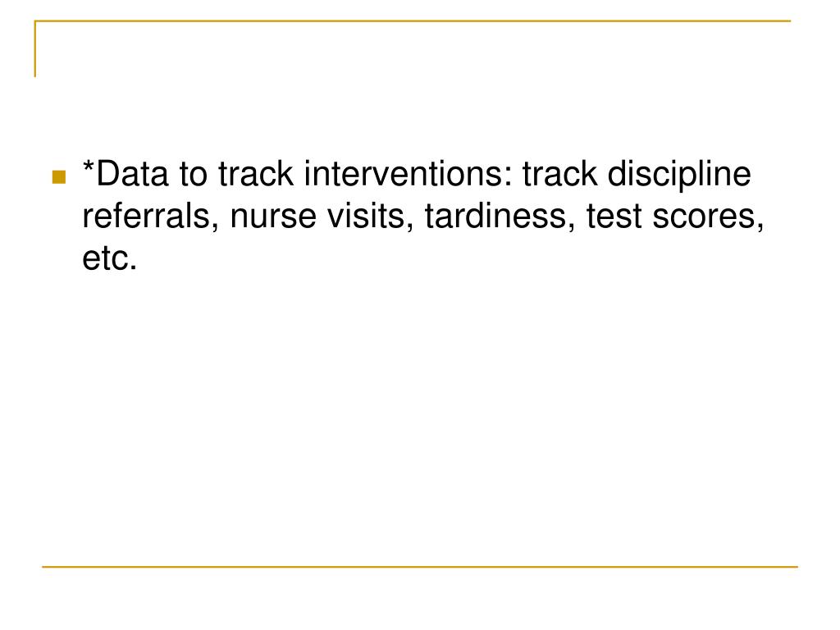
Task: Click the word "track" right after "interventions:"
Action: [559, 174]
